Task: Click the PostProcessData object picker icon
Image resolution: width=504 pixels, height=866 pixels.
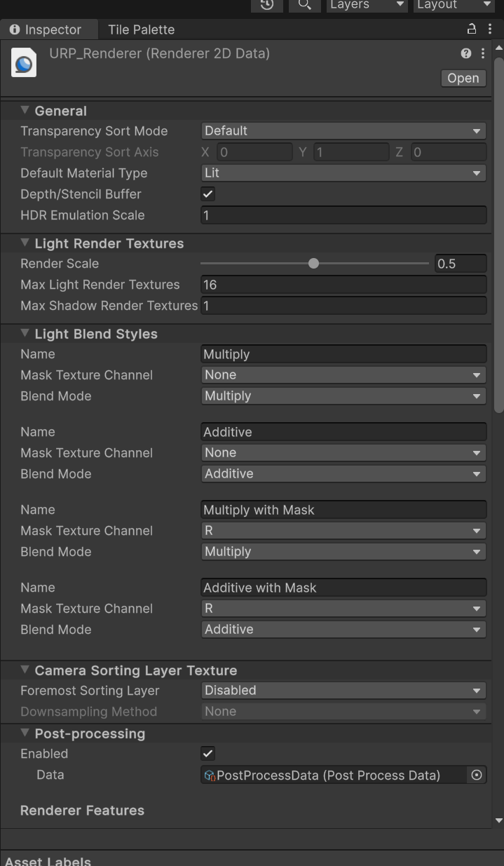Action: pos(477,775)
